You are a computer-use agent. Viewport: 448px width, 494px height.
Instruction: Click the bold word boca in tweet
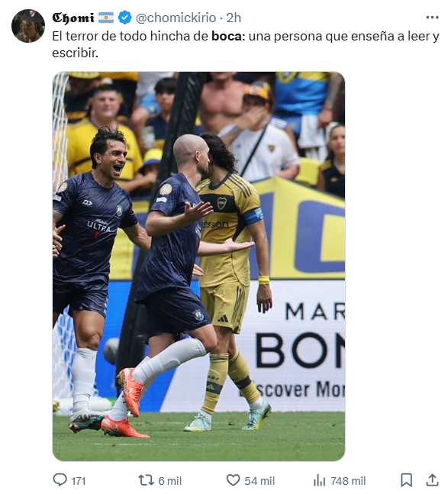click(228, 36)
